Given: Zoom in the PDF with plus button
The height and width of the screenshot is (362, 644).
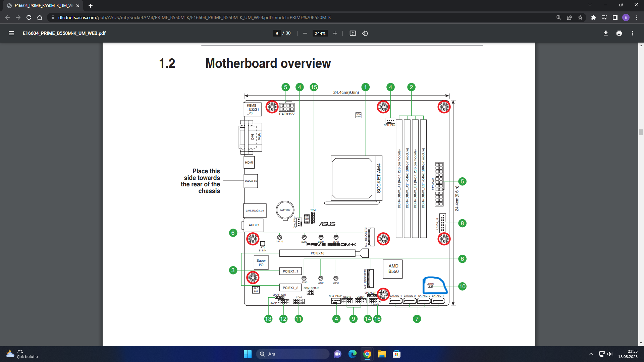Looking at the screenshot, I should [335, 33].
